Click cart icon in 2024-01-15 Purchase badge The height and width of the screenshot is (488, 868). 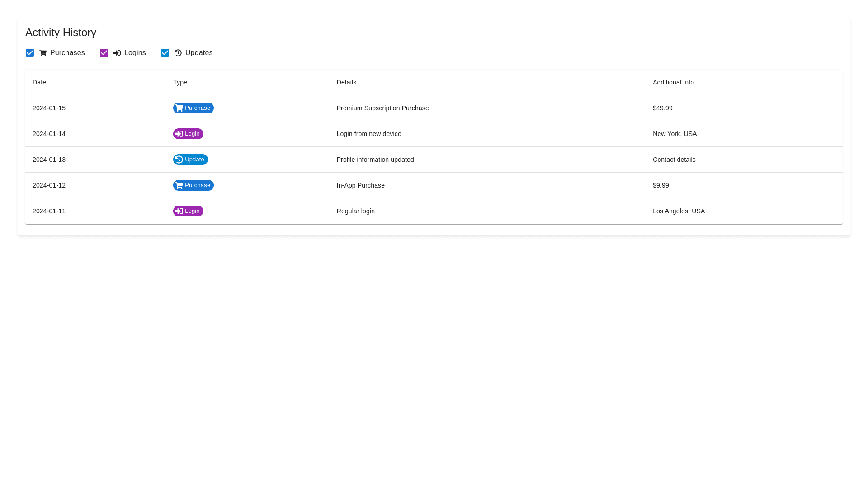pos(179,108)
